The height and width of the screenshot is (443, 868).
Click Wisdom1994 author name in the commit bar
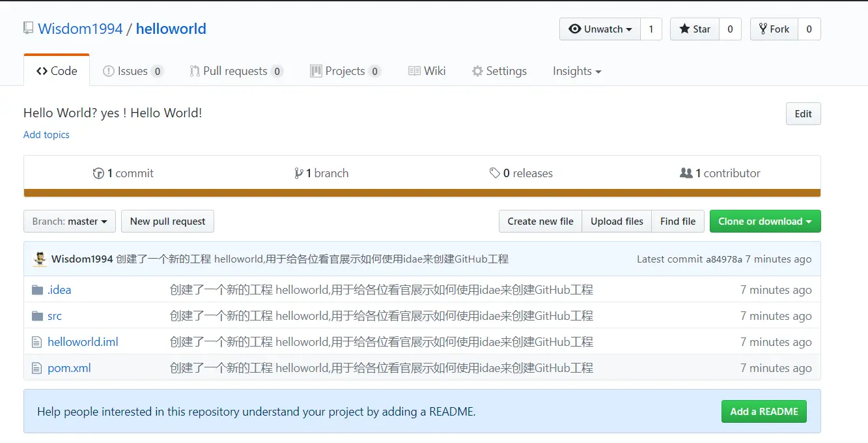click(82, 259)
